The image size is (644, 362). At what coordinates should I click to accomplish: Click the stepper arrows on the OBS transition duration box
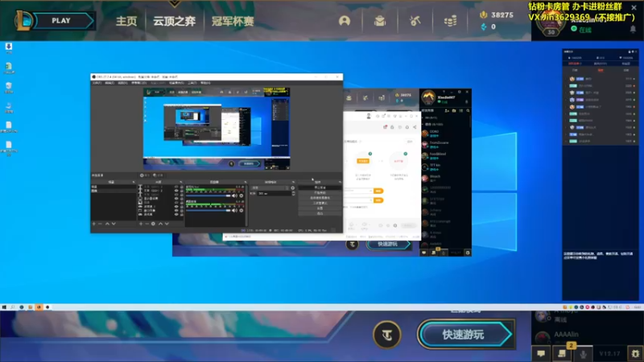click(293, 193)
